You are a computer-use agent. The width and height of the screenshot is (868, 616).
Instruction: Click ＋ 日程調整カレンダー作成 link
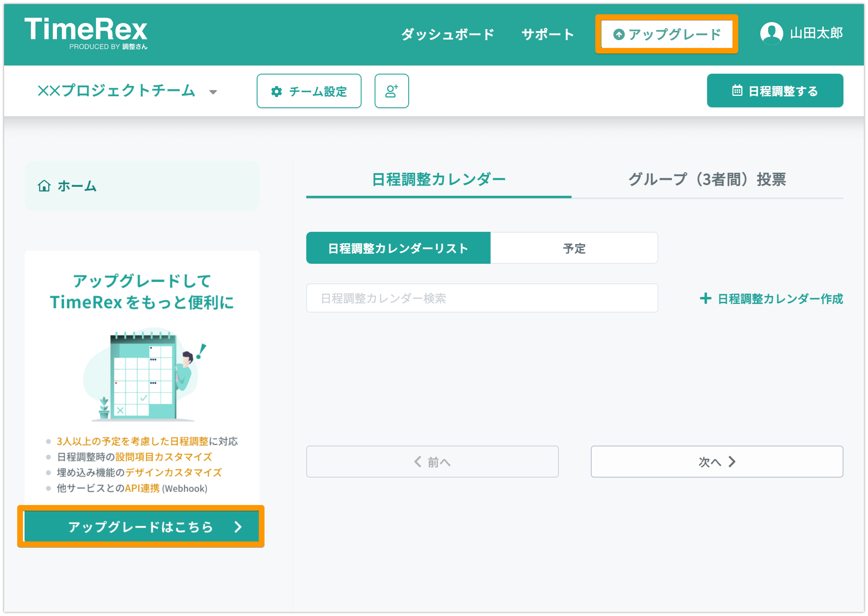[771, 299]
